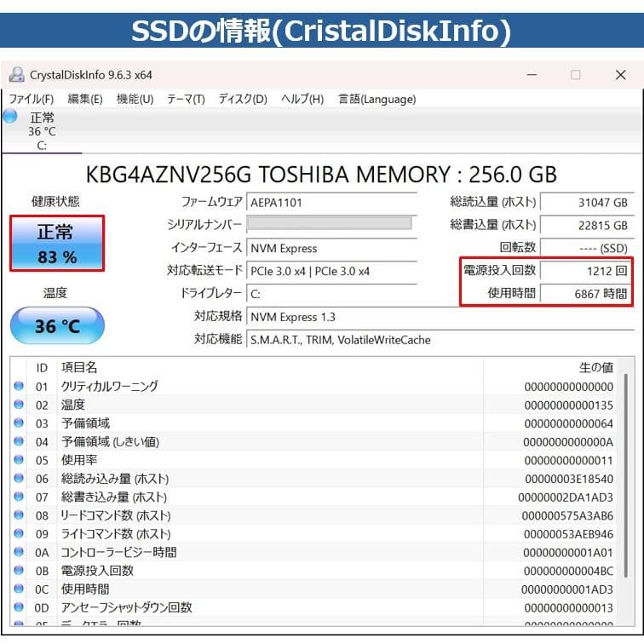Click the 使用率 row name
The width and height of the screenshot is (644, 644).
[79, 460]
